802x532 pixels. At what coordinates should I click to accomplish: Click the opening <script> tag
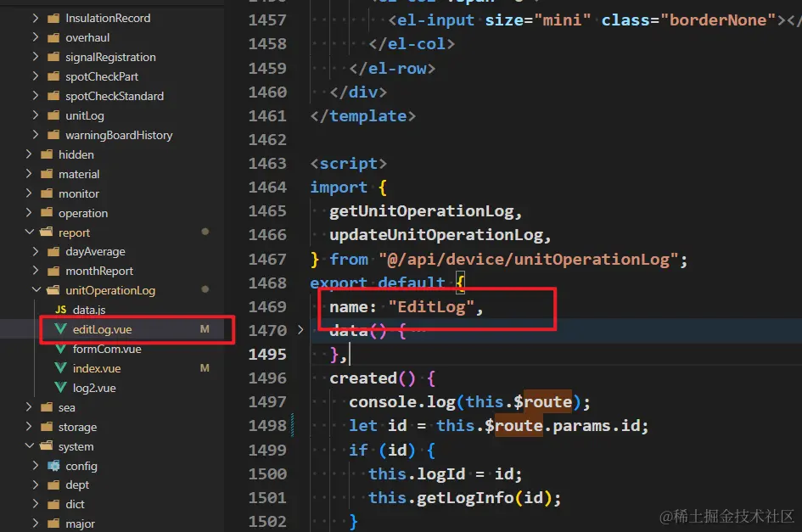[x=348, y=164]
